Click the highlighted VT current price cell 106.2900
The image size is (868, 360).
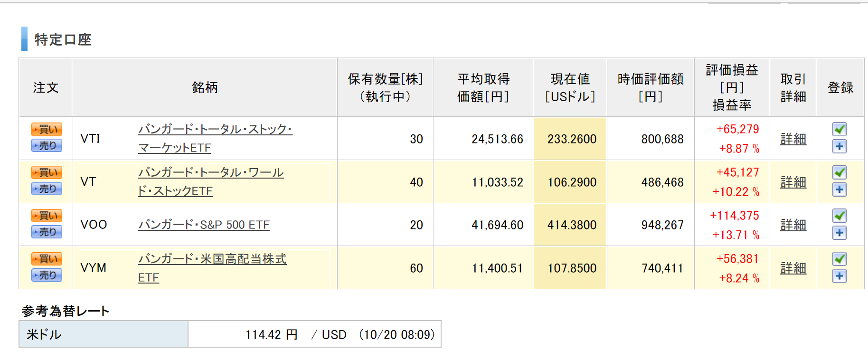pyautogui.click(x=571, y=182)
